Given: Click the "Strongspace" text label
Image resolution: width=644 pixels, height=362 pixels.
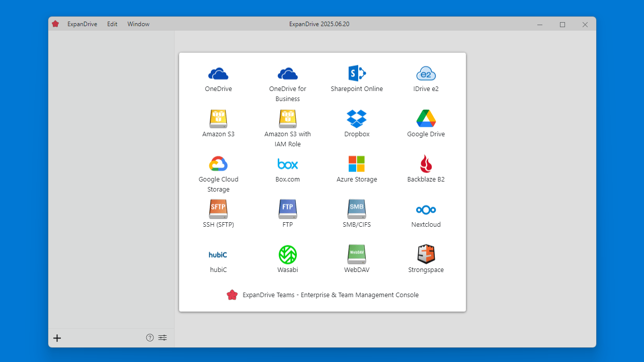Looking at the screenshot, I should [x=426, y=270].
